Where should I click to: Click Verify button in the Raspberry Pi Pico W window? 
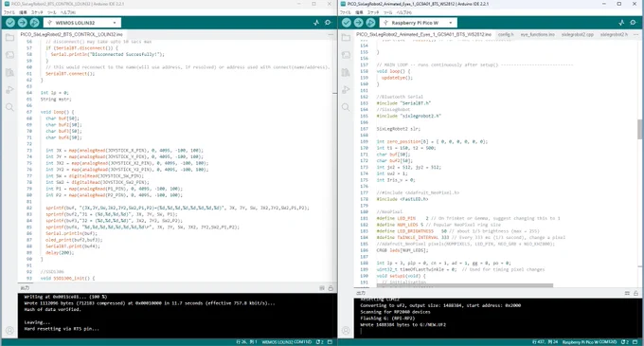(347, 23)
